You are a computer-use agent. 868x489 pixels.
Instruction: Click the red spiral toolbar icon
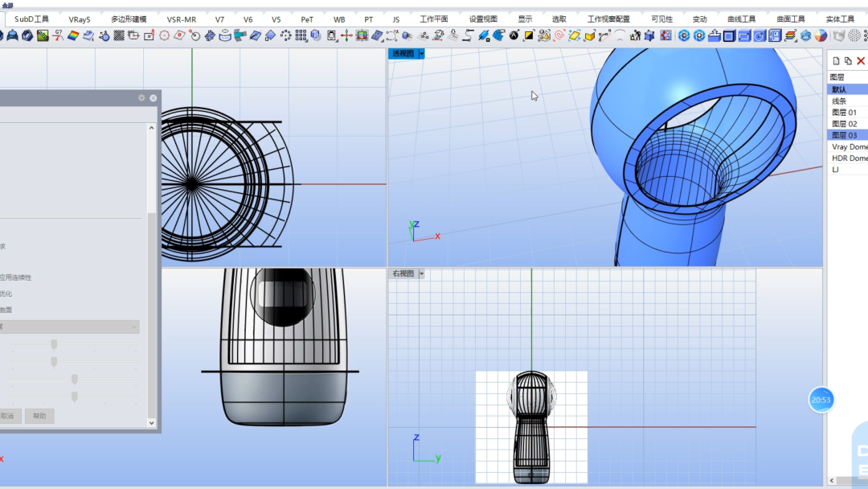559,36
